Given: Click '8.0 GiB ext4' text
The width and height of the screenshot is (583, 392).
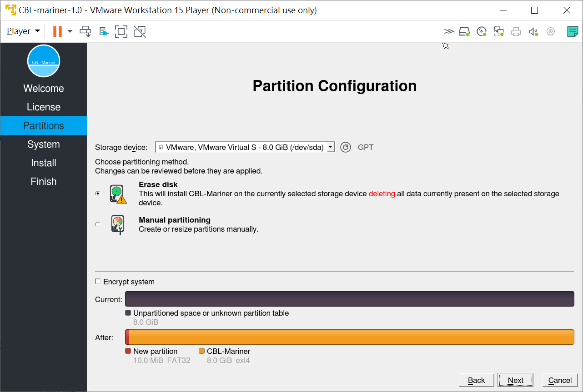Looking at the screenshot, I should pos(228,360).
